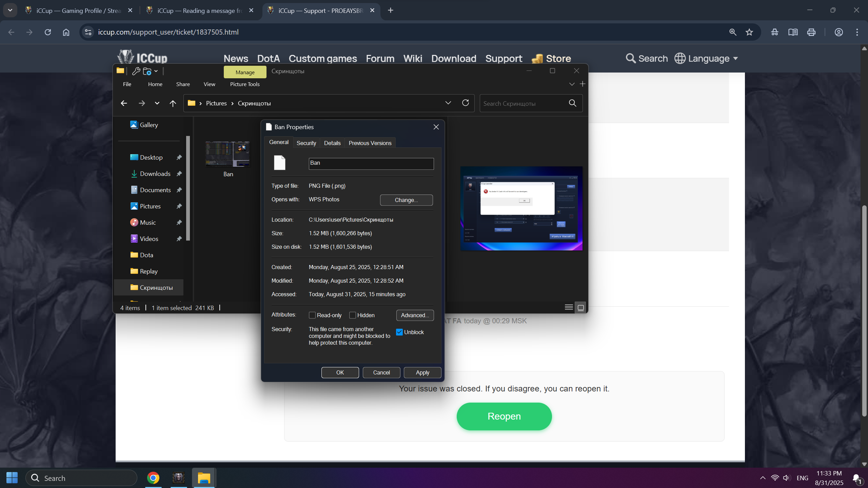Open the File menu in Explorer
The image size is (868, 488).
[127, 84]
